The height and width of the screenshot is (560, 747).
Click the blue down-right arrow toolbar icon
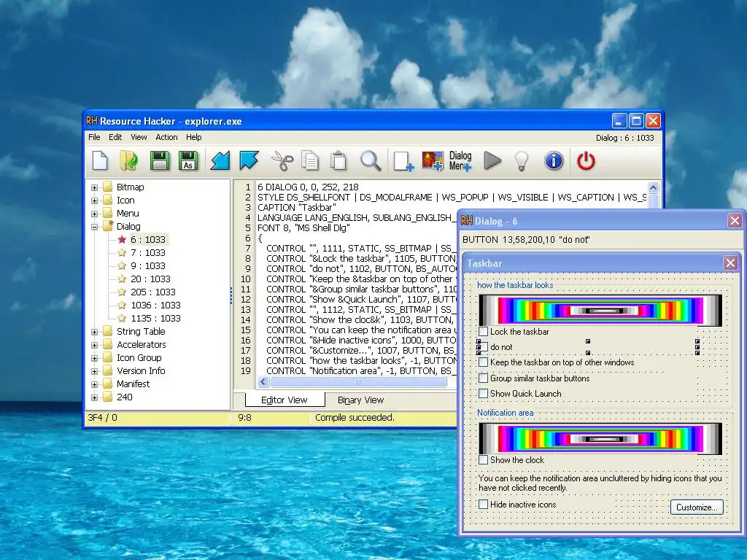(249, 160)
